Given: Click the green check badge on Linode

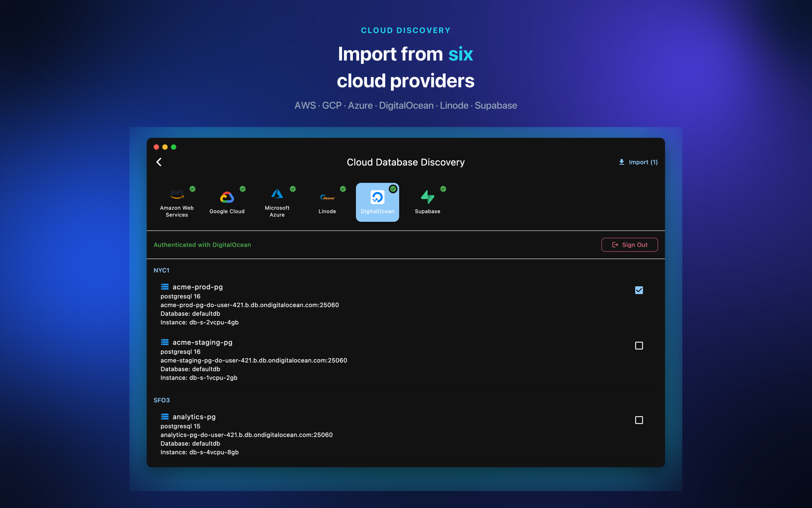Looking at the screenshot, I should pyautogui.click(x=343, y=189).
